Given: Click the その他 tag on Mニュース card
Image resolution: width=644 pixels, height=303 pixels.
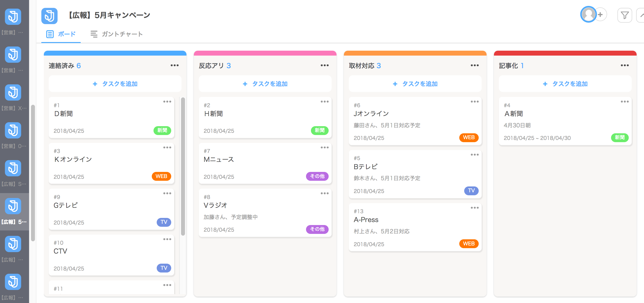Looking at the screenshot, I should (x=317, y=176).
